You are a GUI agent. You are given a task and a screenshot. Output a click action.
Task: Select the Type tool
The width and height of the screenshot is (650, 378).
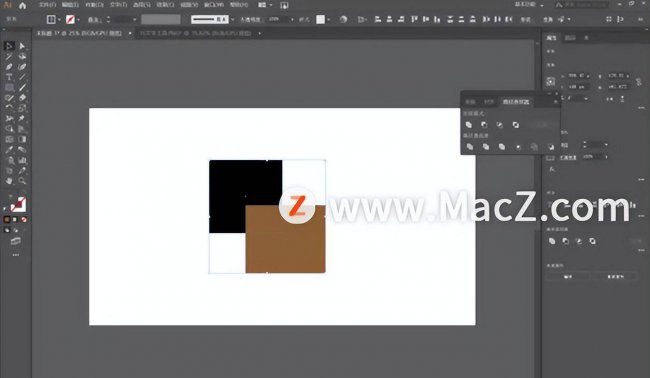coord(9,77)
